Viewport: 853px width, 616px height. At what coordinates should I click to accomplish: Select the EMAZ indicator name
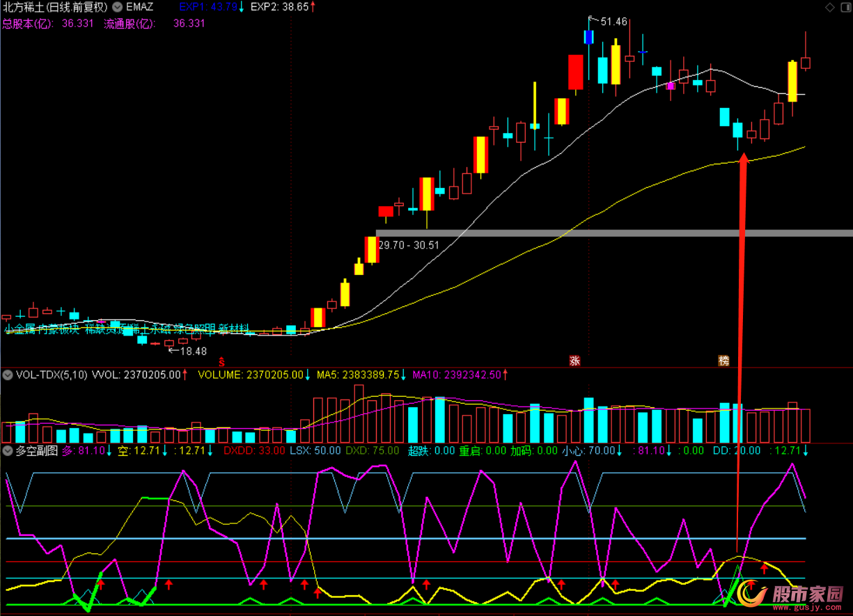[139, 7]
